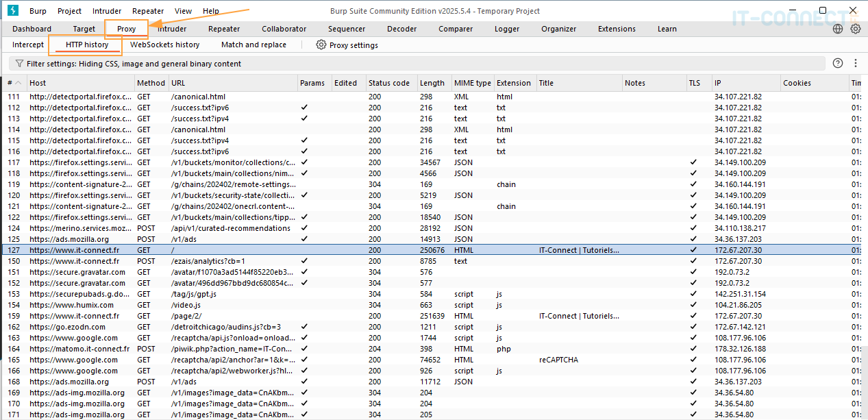The height and width of the screenshot is (420, 868).
Task: Open the three-dot options menu
Action: pos(856,63)
